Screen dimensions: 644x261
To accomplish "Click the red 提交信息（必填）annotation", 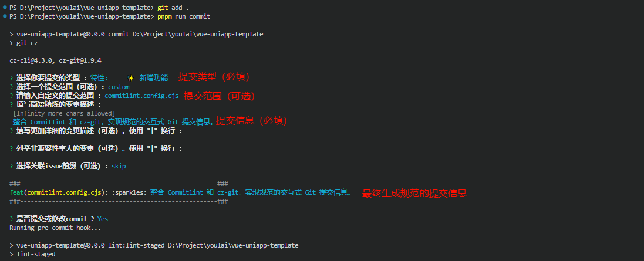I will (x=251, y=121).
